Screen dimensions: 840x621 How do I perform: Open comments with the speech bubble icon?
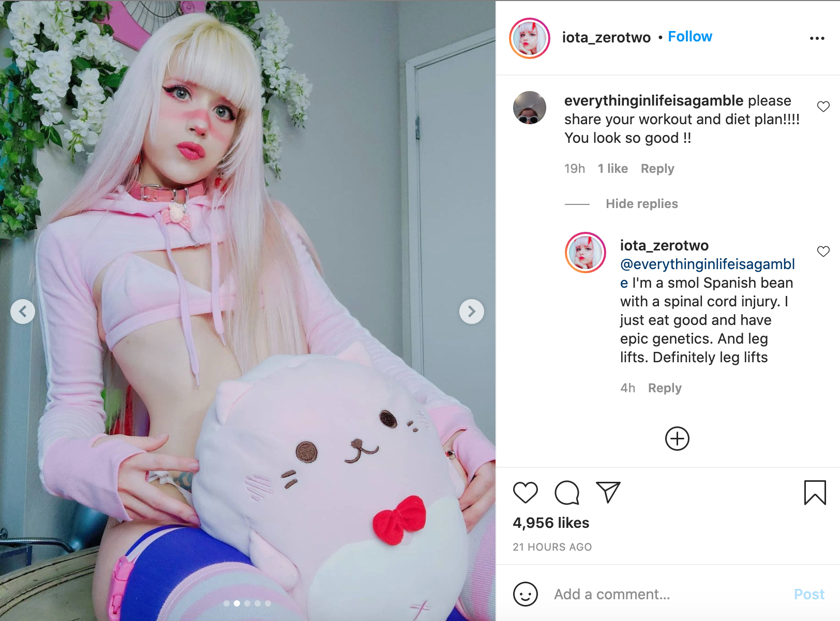coord(567,492)
